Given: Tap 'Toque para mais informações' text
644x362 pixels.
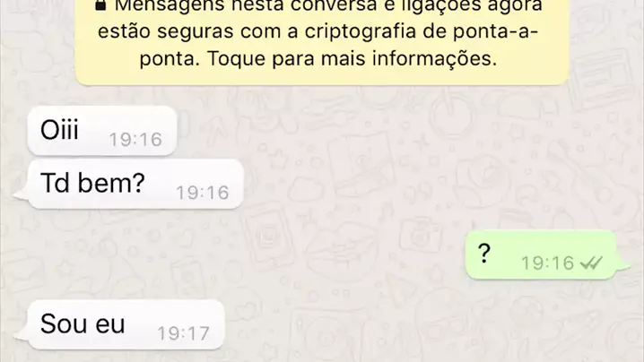Looking at the screenshot, I should (352, 59).
